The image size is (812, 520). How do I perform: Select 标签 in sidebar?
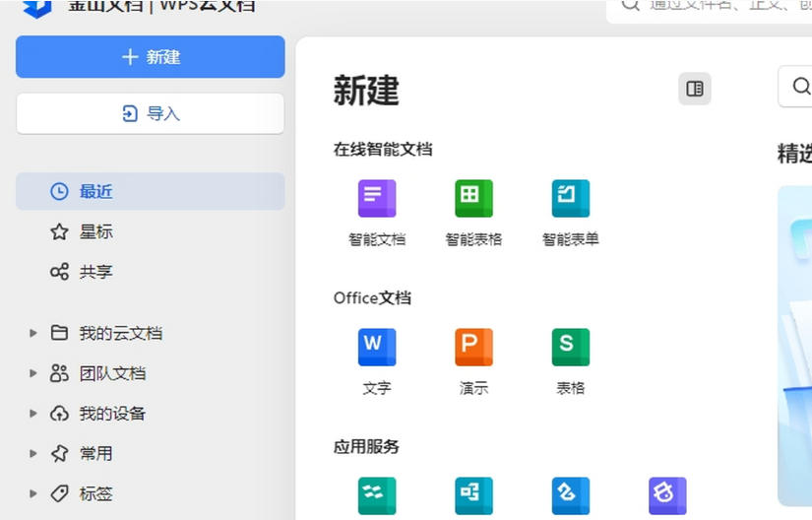point(95,493)
